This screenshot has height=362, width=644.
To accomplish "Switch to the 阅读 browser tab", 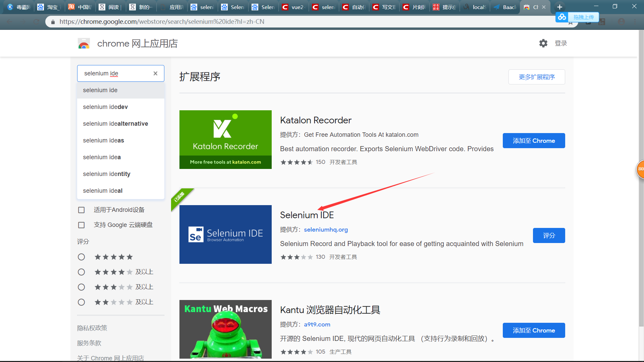I will pyautogui.click(x=110, y=7).
